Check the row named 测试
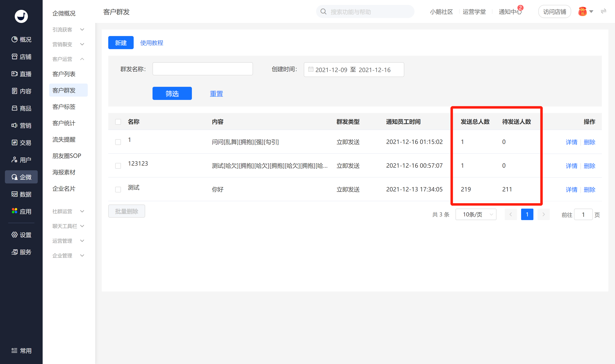The height and width of the screenshot is (364, 615). pos(118,190)
